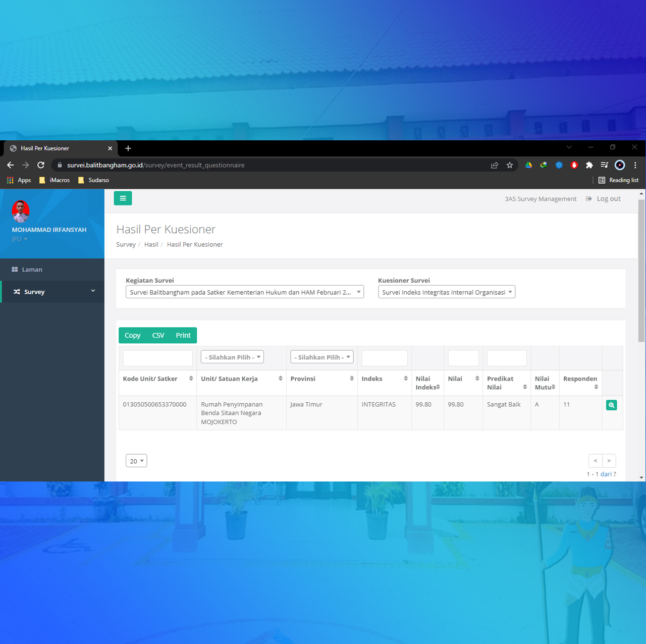Open the iMacros bookmark folder
Image resolution: width=646 pixels, height=644 pixels.
pyautogui.click(x=55, y=180)
